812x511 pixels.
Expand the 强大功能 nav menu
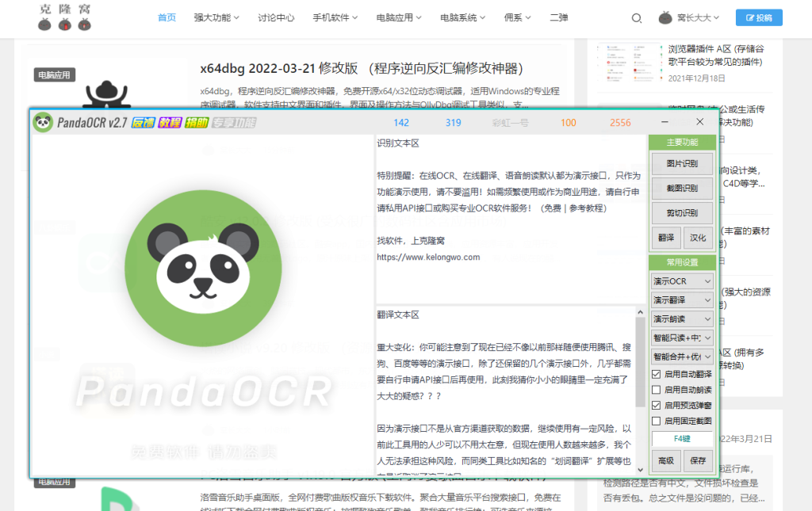216,17
